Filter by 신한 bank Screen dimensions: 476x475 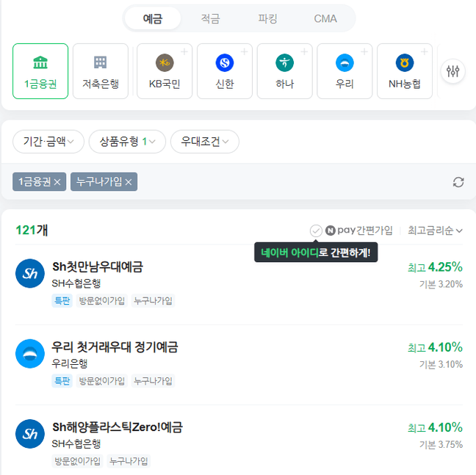click(225, 71)
